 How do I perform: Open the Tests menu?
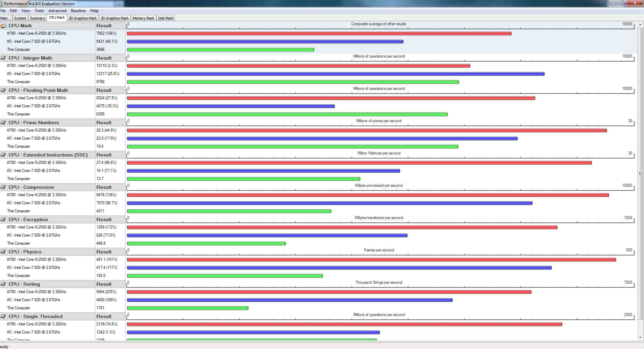[x=39, y=11]
